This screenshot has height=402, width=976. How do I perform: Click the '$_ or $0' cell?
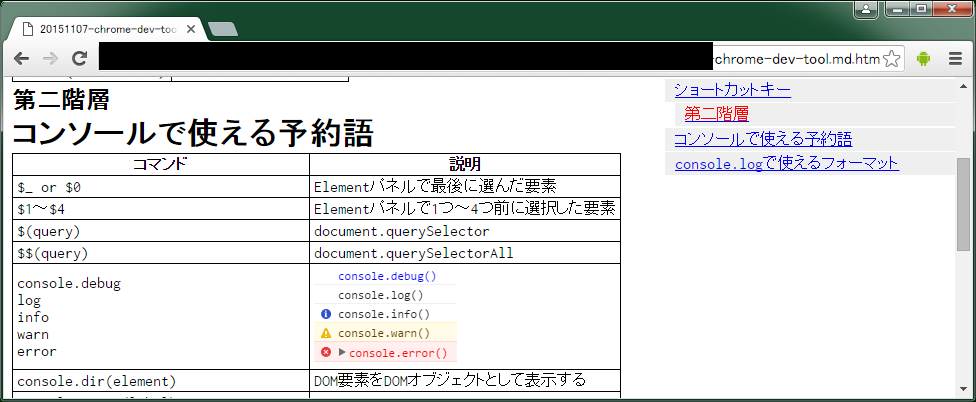[x=161, y=186]
